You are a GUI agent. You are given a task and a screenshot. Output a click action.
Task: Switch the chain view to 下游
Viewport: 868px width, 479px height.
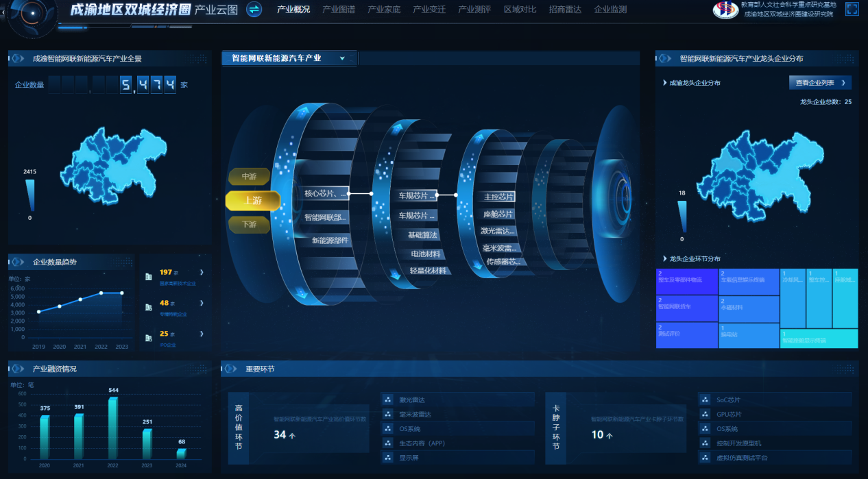point(249,224)
